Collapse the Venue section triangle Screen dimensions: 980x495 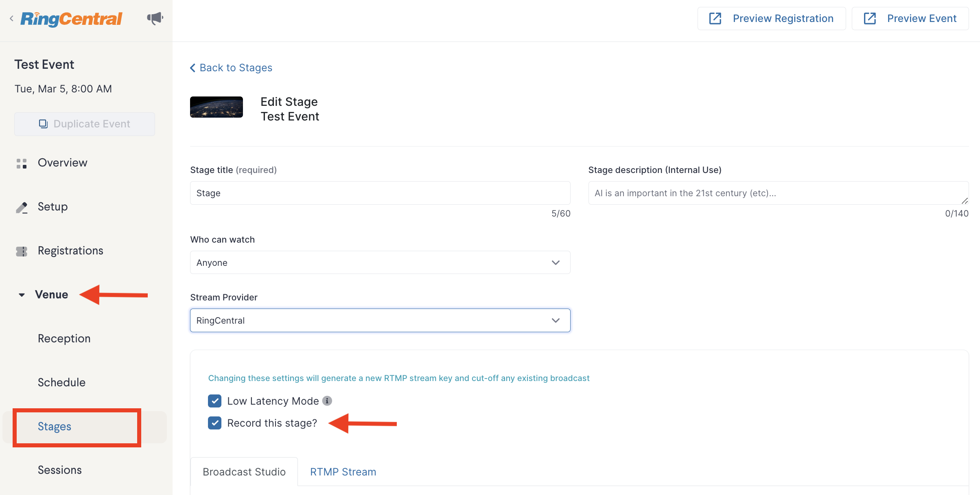click(x=22, y=295)
